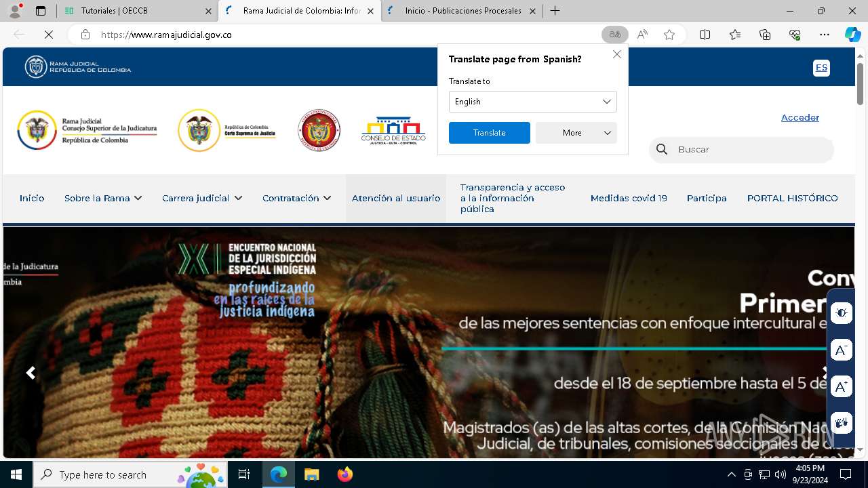Open Settings and more ellipsis
Screen dimensions: 868x488
point(825,35)
